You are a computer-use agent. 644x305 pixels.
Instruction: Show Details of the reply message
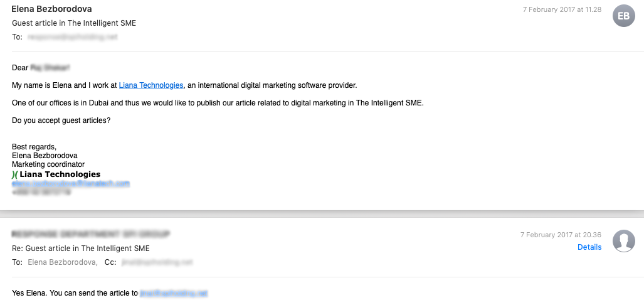tap(589, 247)
